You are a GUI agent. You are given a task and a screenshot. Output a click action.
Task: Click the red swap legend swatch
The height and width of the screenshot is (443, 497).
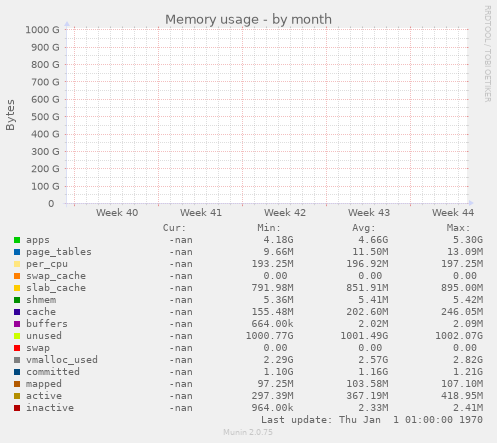[17, 348]
